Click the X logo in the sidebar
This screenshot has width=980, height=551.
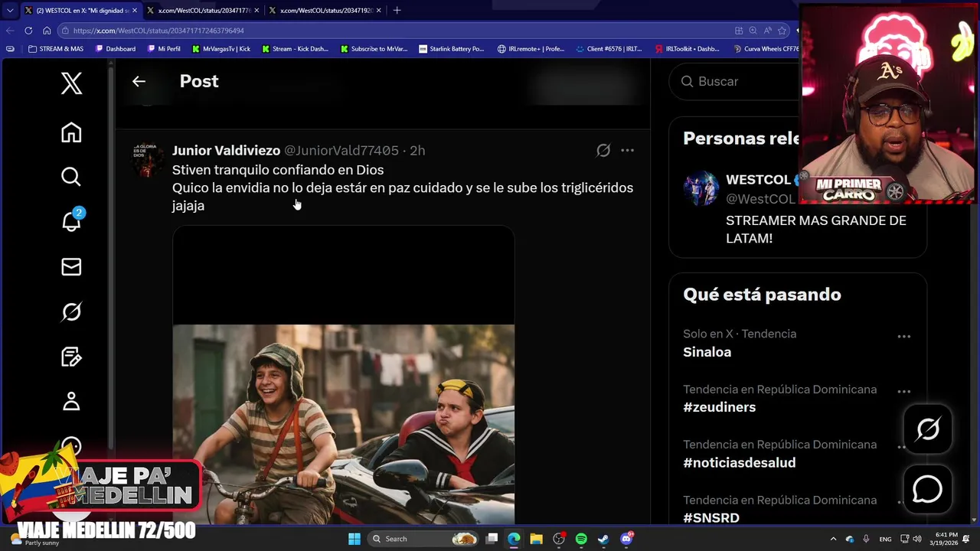(71, 83)
